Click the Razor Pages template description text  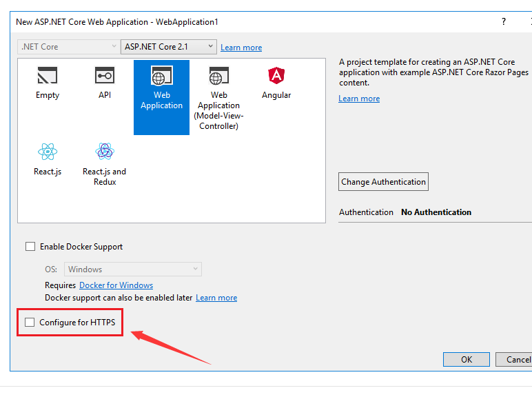point(433,72)
